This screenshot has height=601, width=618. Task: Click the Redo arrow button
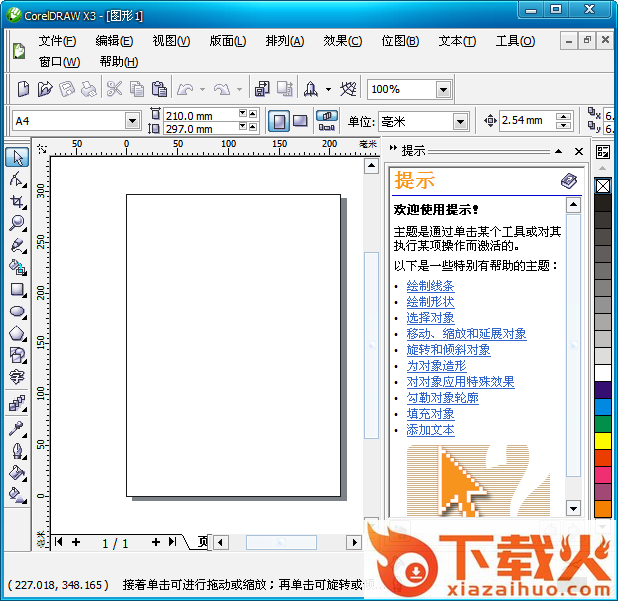point(222,89)
